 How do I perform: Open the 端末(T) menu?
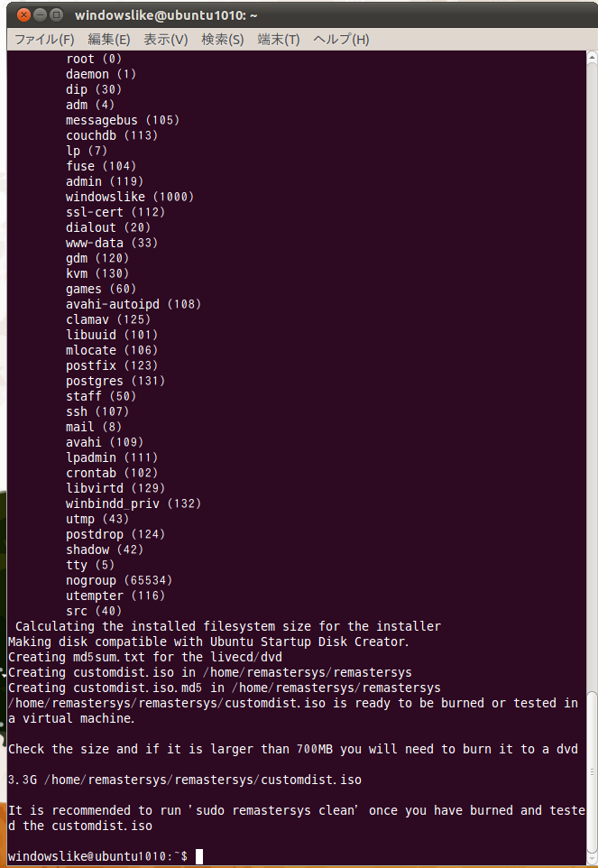279,40
